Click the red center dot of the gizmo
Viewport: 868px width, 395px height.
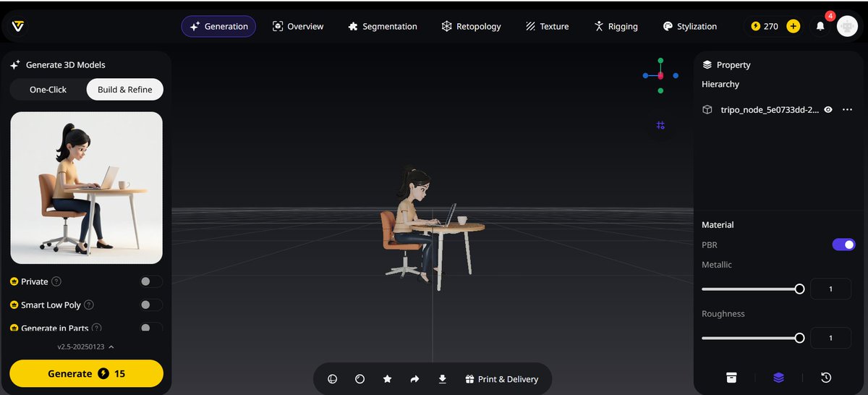click(x=660, y=75)
